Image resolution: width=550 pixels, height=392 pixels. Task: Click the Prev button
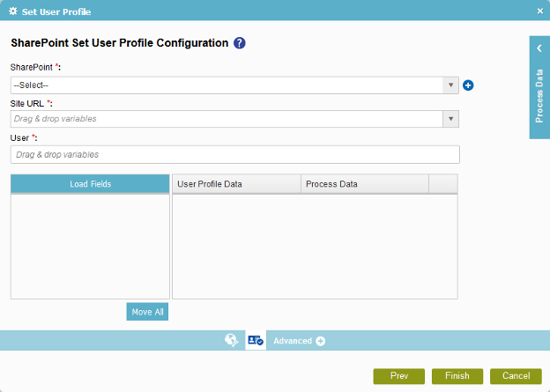[x=398, y=376]
